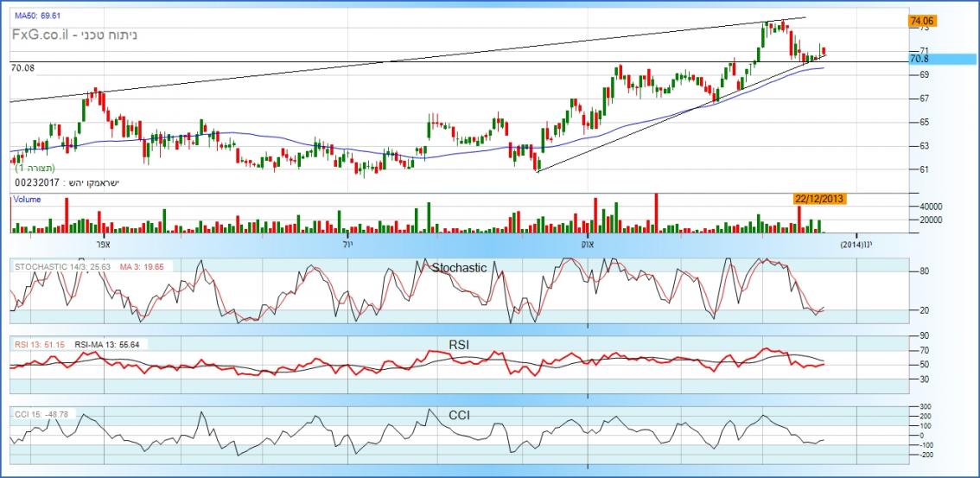Click the Stochastic panel title
Image resolution: width=980 pixels, height=478 pixels.
[x=461, y=268]
